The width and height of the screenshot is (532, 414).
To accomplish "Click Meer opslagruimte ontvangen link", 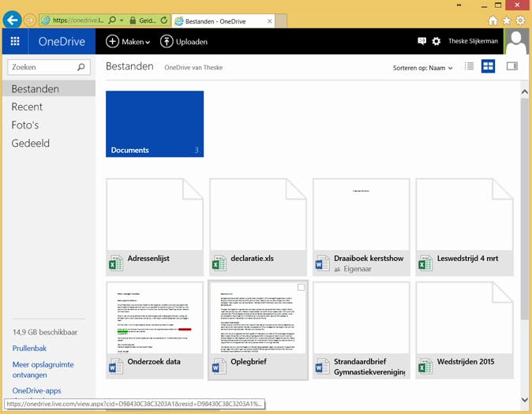I will (x=43, y=370).
